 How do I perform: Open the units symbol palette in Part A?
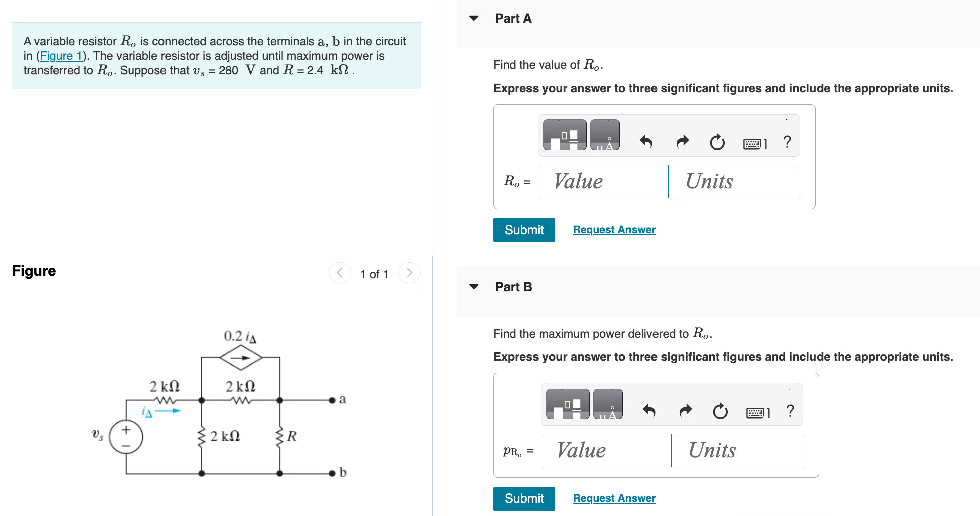click(x=606, y=135)
